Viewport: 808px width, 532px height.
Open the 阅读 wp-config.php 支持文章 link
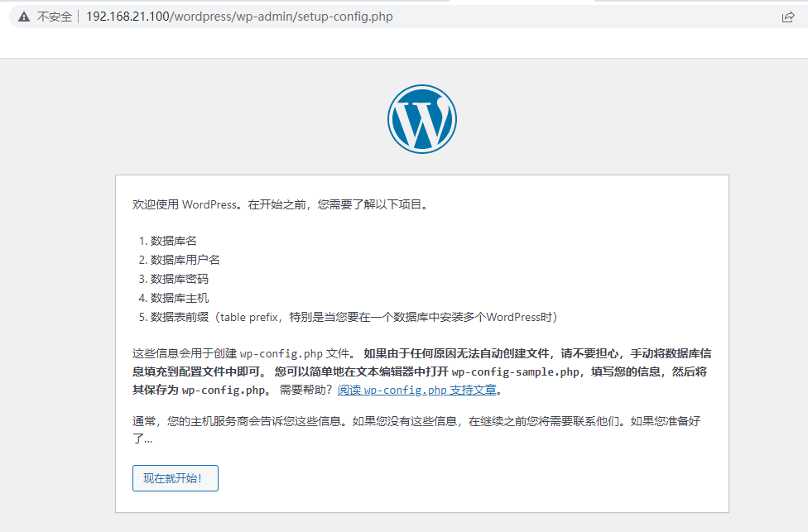pos(417,390)
